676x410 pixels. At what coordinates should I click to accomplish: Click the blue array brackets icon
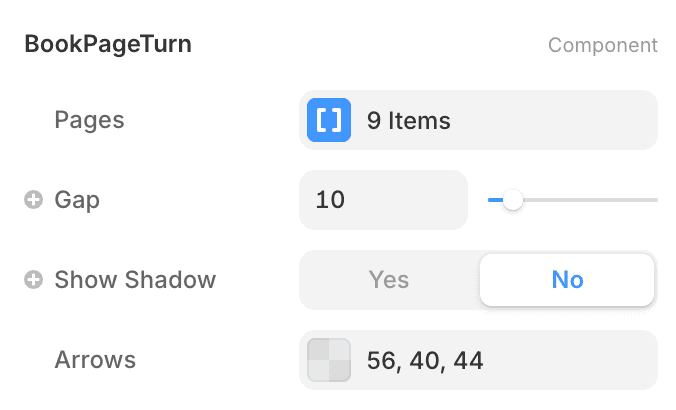(x=329, y=120)
